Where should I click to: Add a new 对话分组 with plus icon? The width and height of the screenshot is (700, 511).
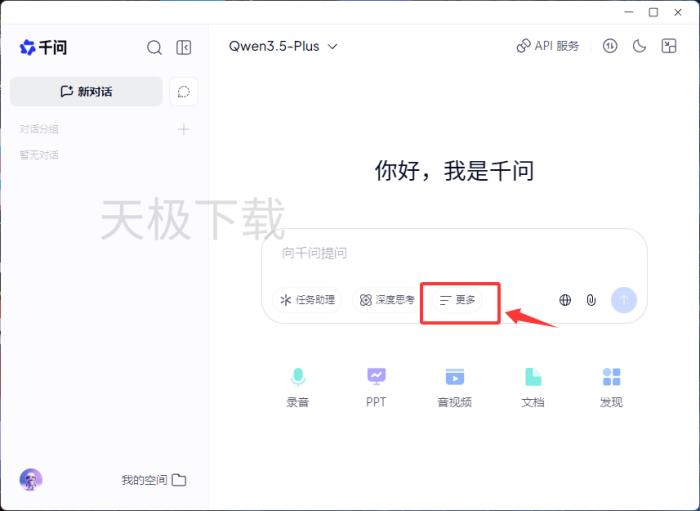pos(183,129)
